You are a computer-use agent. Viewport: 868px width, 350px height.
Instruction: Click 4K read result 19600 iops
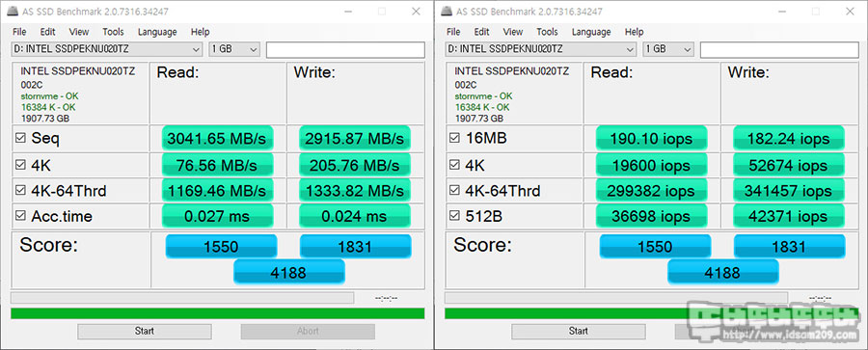click(652, 165)
